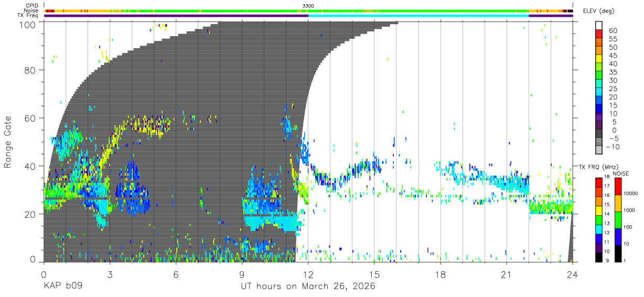The image size is (644, 297).
Task: Click the green-yellow echo band after 22 UT
Action: point(551,207)
